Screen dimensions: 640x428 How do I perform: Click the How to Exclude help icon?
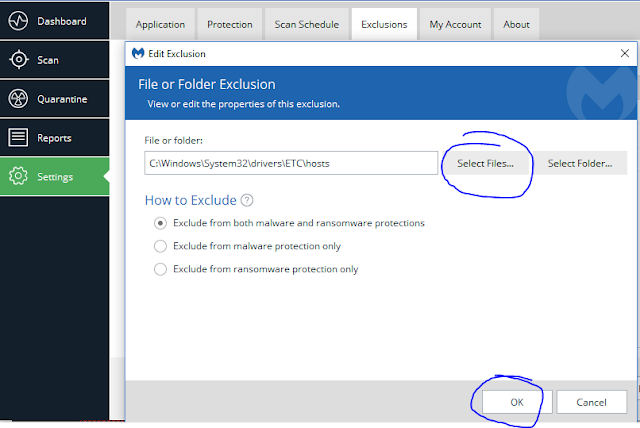coord(247,200)
